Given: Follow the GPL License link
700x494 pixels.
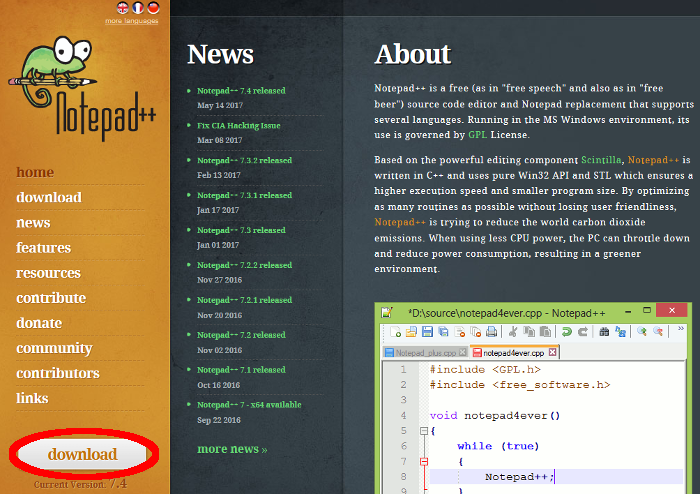Looking at the screenshot, I should pyautogui.click(x=477, y=134).
